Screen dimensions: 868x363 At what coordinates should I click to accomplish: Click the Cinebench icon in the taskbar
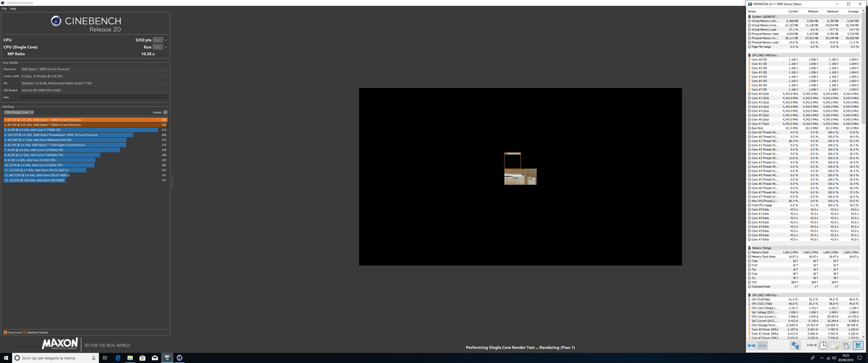click(x=180, y=358)
